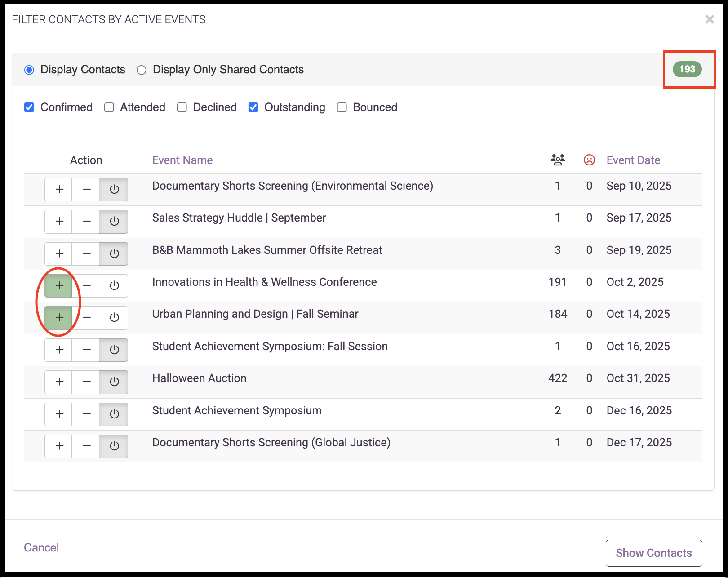Include Student Achievement Symposium: Fall Session contacts
This screenshot has height=578, width=728.
pyautogui.click(x=59, y=350)
